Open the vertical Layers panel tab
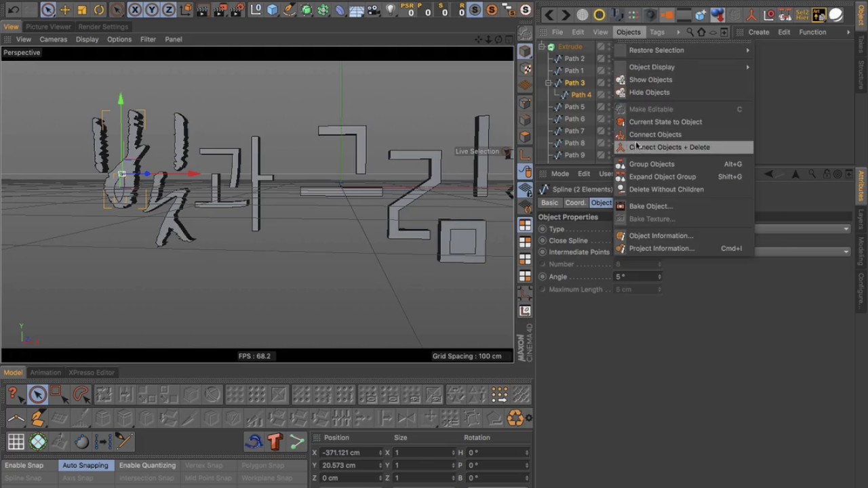 (x=861, y=219)
